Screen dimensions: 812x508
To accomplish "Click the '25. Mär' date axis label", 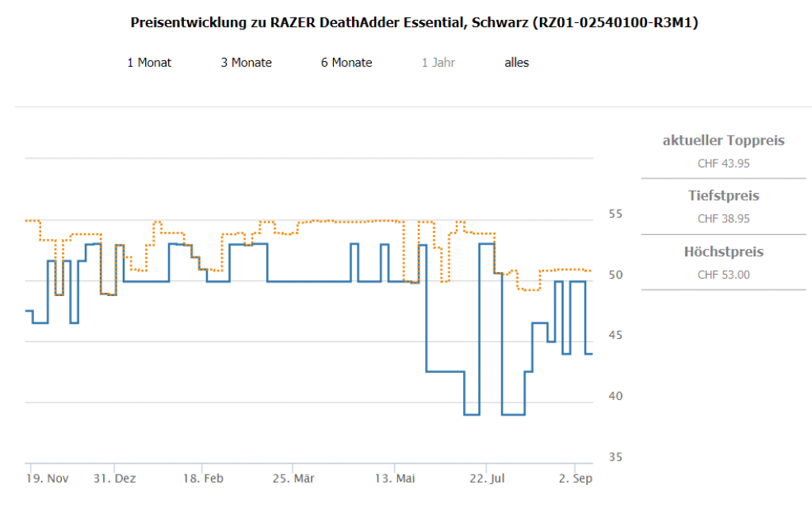I will click(293, 479).
